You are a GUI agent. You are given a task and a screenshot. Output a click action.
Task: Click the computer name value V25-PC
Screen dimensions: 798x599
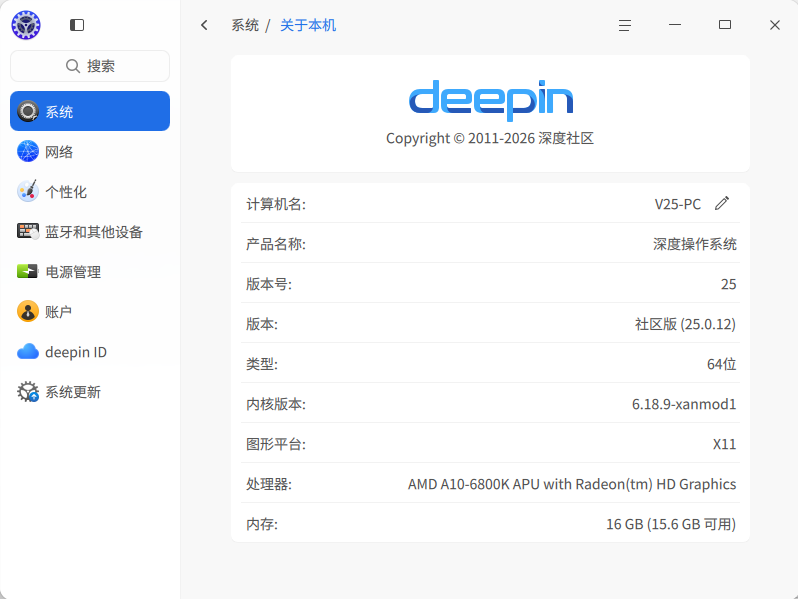coord(677,204)
